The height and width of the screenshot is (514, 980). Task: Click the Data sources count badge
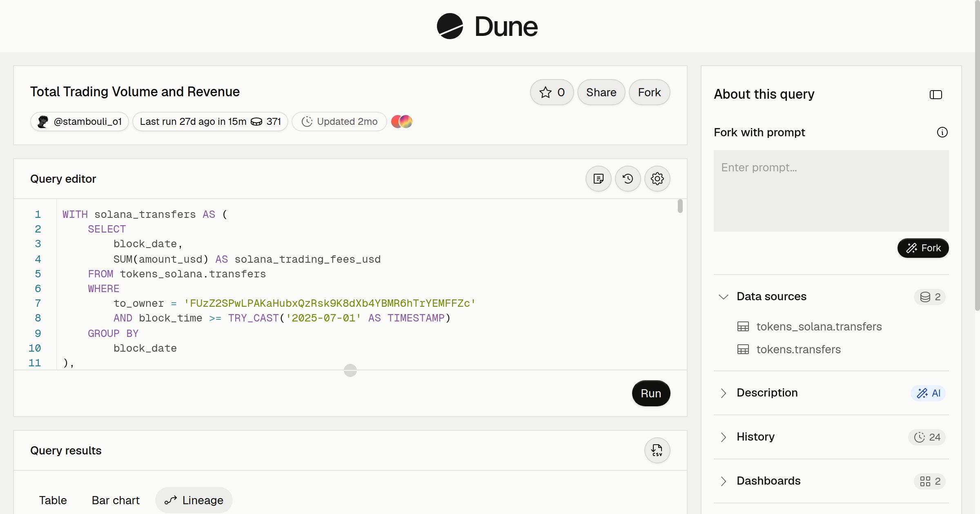click(x=930, y=297)
